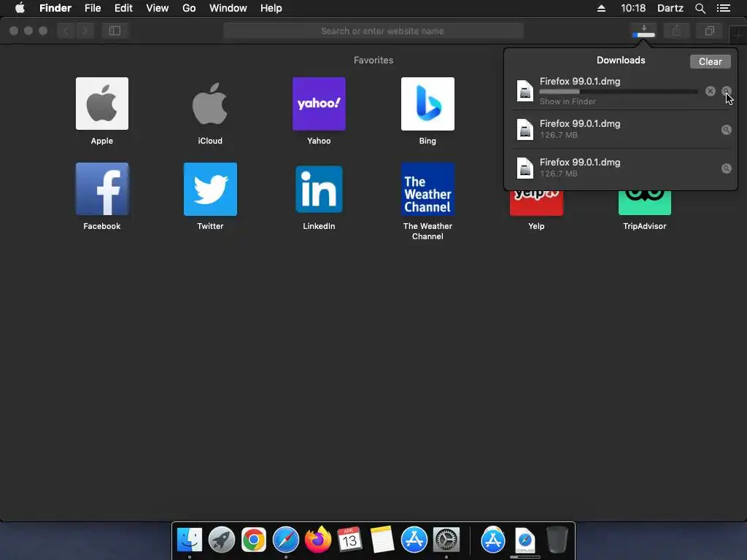Focus the search or website address field
Image resolution: width=747 pixels, height=560 pixels.
pos(373,31)
